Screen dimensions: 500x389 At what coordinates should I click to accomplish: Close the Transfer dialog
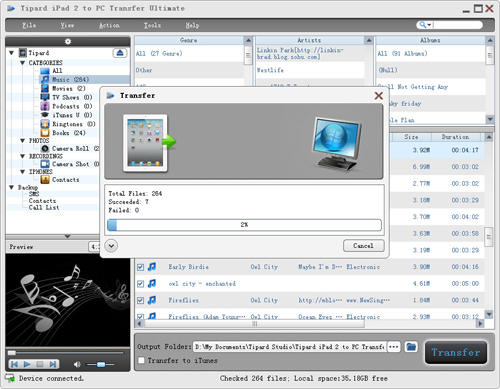pos(378,96)
